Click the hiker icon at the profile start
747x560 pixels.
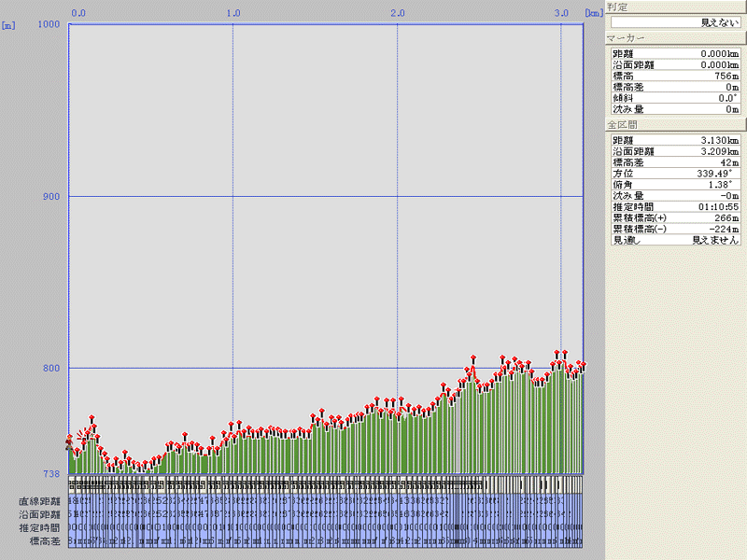click(69, 444)
